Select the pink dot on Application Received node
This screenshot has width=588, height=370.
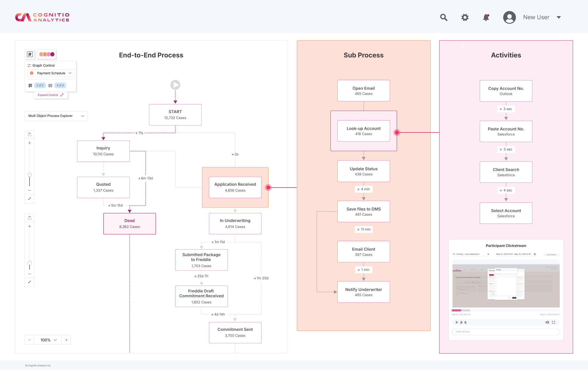pos(268,187)
